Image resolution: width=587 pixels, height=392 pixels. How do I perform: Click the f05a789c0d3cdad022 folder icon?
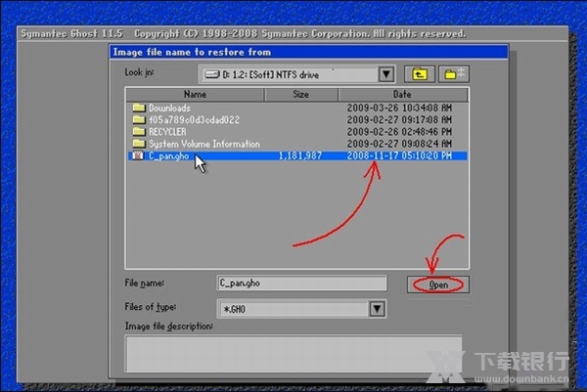(x=139, y=119)
